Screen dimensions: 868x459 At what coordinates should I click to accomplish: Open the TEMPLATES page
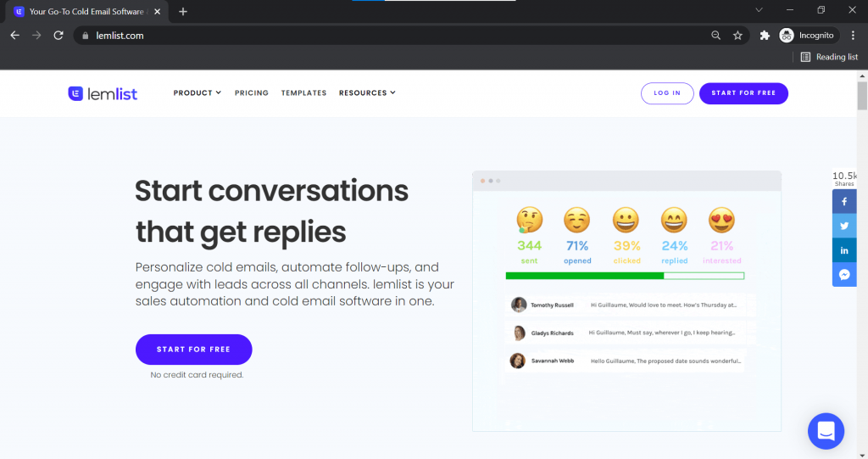303,92
